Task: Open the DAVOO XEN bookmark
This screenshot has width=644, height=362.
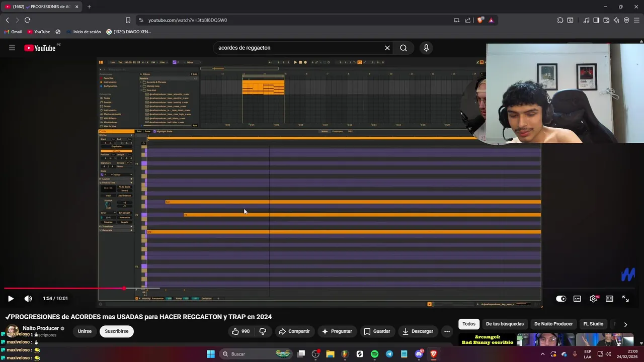Action: 129,32
